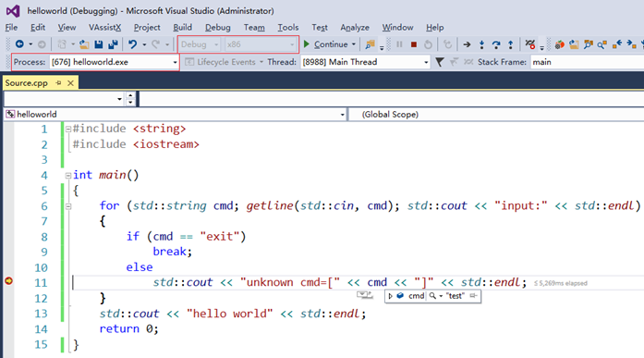Toggle the breakpoint on line 11

(8, 281)
